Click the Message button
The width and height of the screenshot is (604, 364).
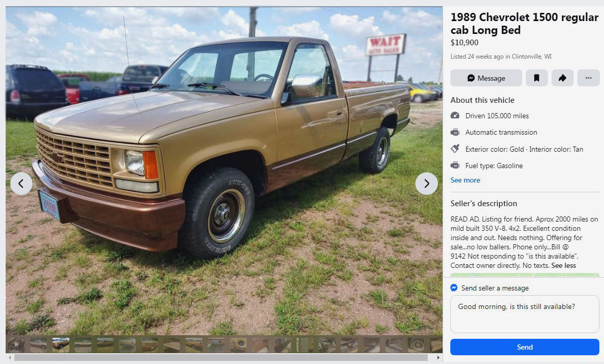[x=486, y=78]
